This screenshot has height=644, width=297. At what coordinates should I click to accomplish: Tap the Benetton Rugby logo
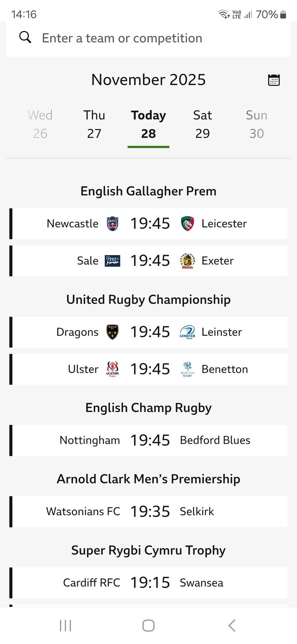point(187,369)
